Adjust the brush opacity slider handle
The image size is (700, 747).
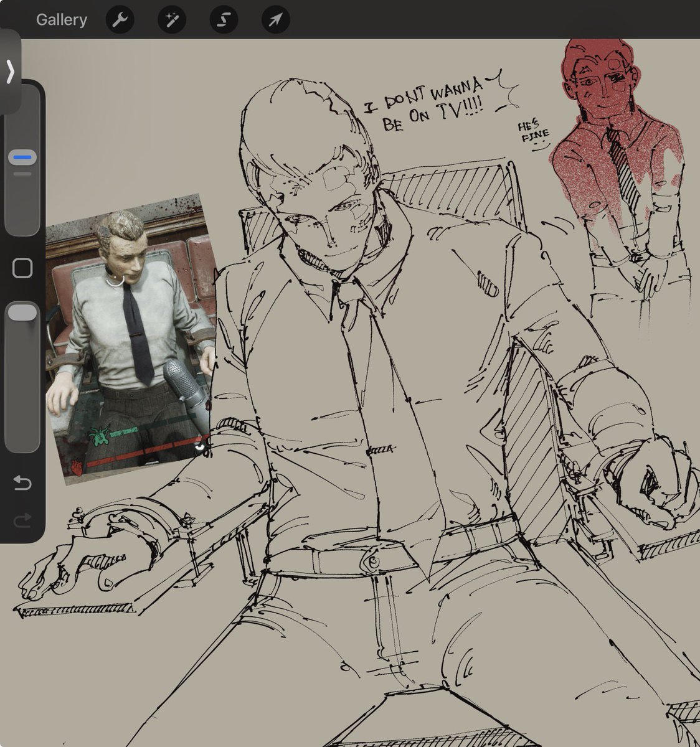[x=22, y=312]
